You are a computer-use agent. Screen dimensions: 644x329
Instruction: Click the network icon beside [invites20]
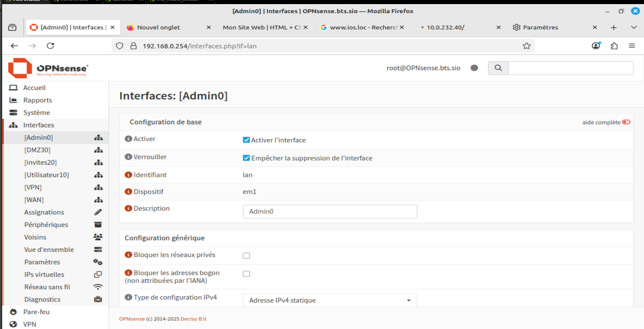click(98, 162)
